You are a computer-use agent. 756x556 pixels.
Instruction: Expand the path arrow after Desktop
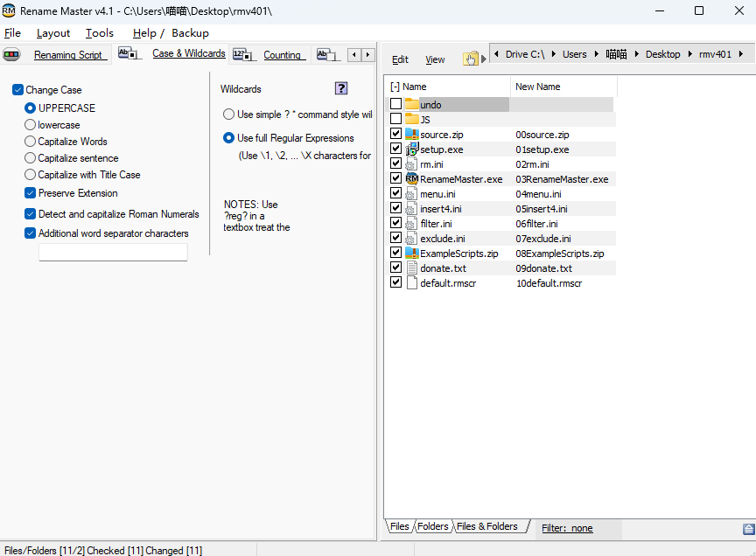[689, 54]
